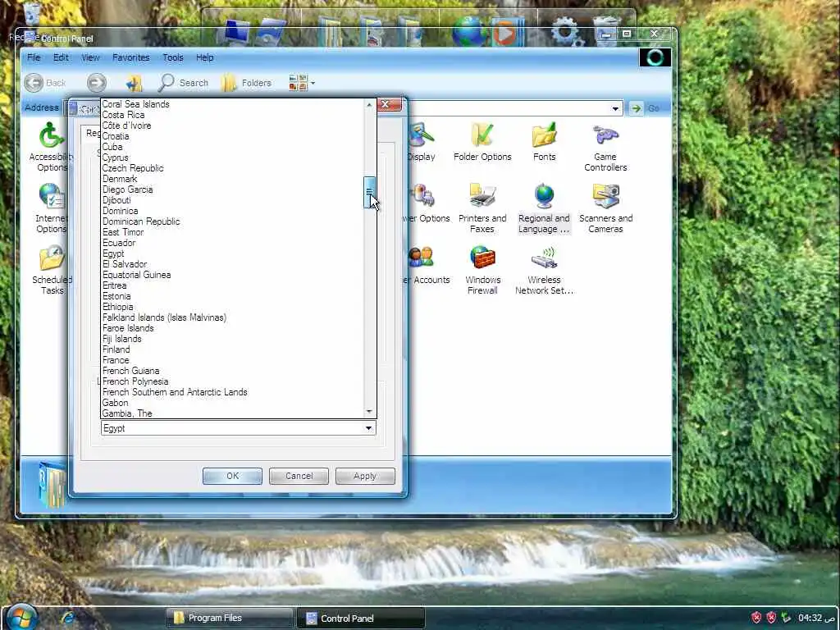
Task: Click the country list scrollbar thumb
Action: tap(369, 192)
